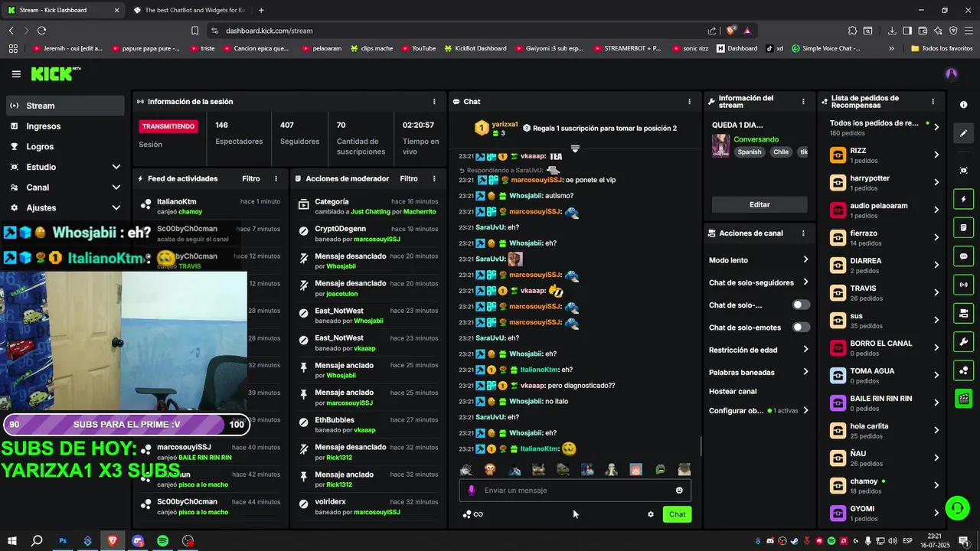Open Filtro in Acciones de moderador
Image resolution: width=980 pixels, height=551 pixels.
(409, 178)
